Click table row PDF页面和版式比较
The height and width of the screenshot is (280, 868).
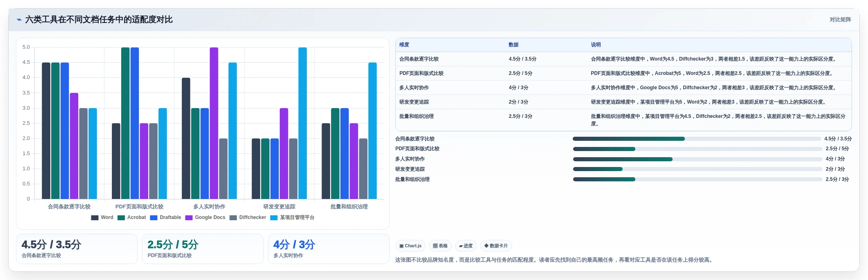click(623, 73)
